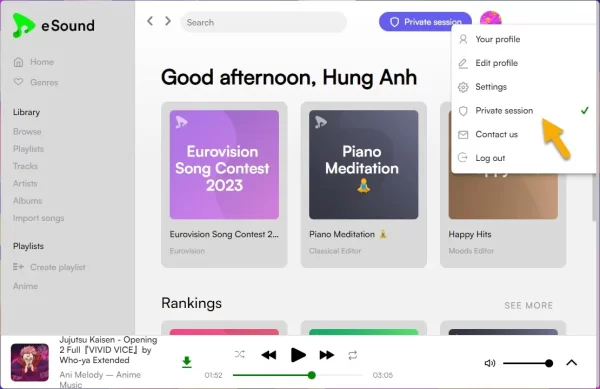Skip to previous track with rewind icon
The width and height of the screenshot is (600, 389).
(x=269, y=355)
